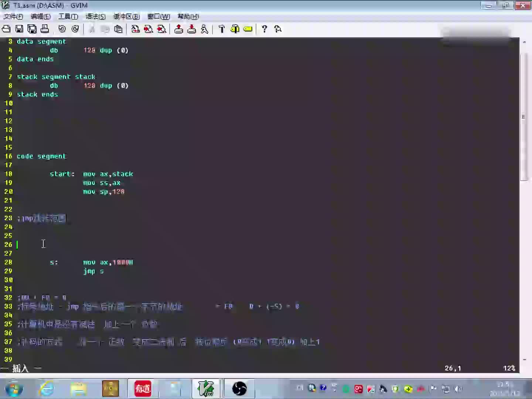Click the Save All files icon
This screenshot has height=399, width=532.
pos(32,29)
